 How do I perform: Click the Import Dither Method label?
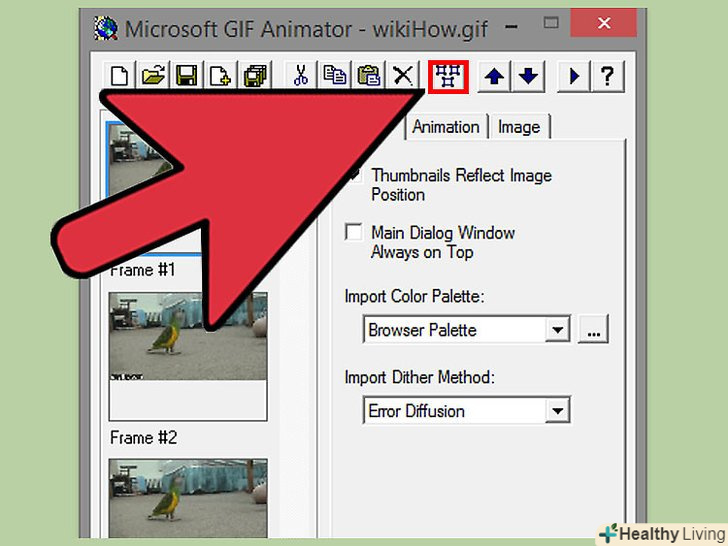tap(420, 377)
